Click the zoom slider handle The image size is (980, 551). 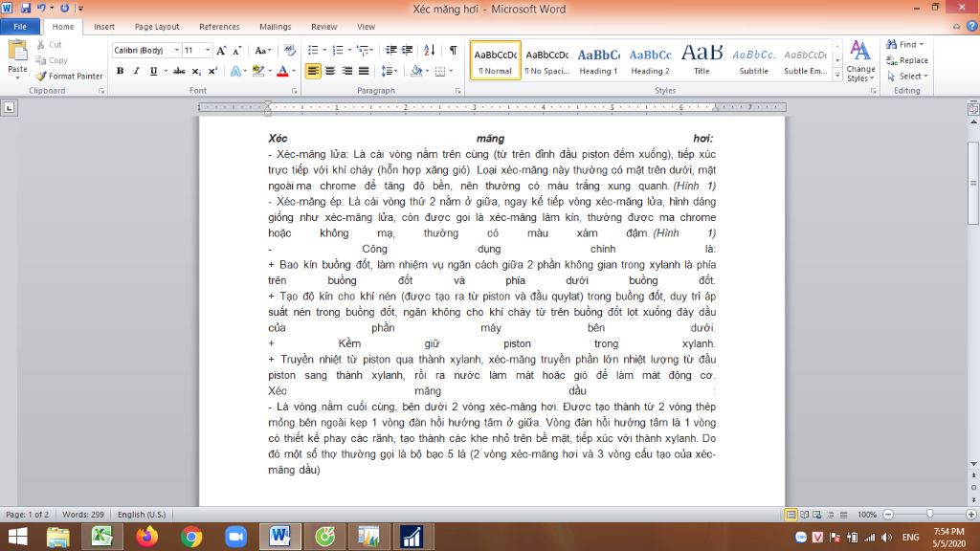pyautogui.click(x=929, y=514)
